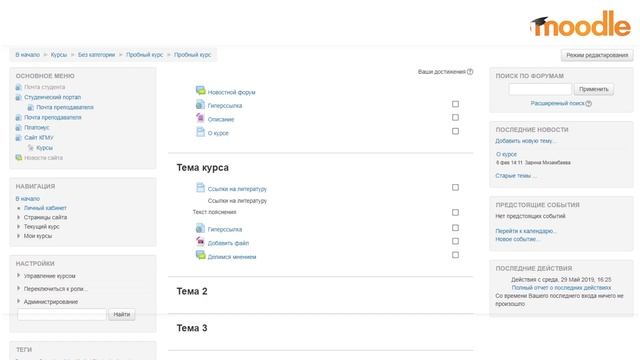Mark Добавить файл as complete
This screenshot has width=640, height=360.
[456, 241]
